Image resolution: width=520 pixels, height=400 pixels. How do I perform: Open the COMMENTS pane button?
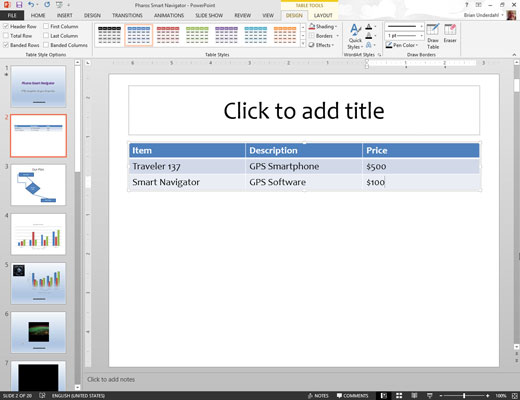point(352,396)
